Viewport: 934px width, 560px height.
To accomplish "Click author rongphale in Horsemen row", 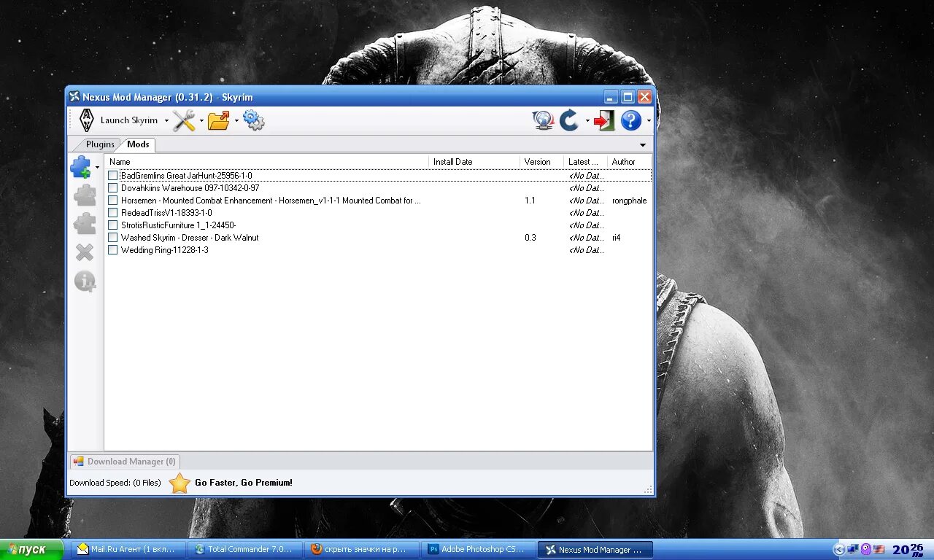I will tap(630, 201).
